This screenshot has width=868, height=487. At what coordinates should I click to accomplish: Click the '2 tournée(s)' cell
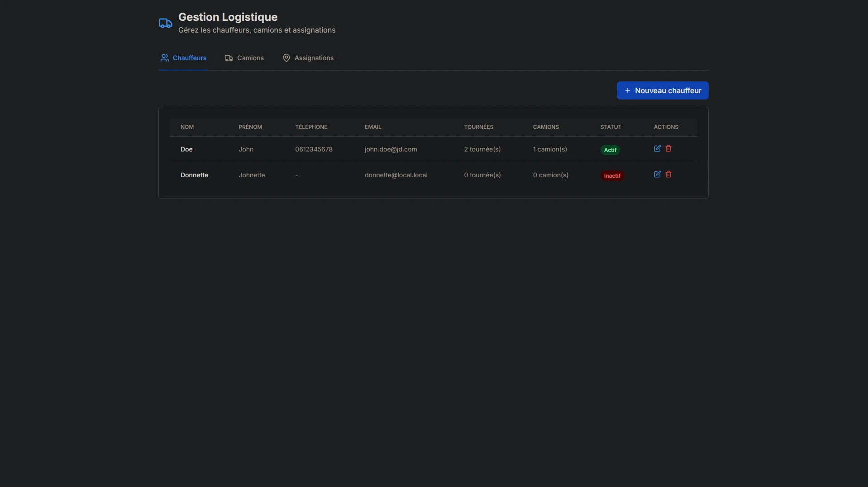point(482,149)
